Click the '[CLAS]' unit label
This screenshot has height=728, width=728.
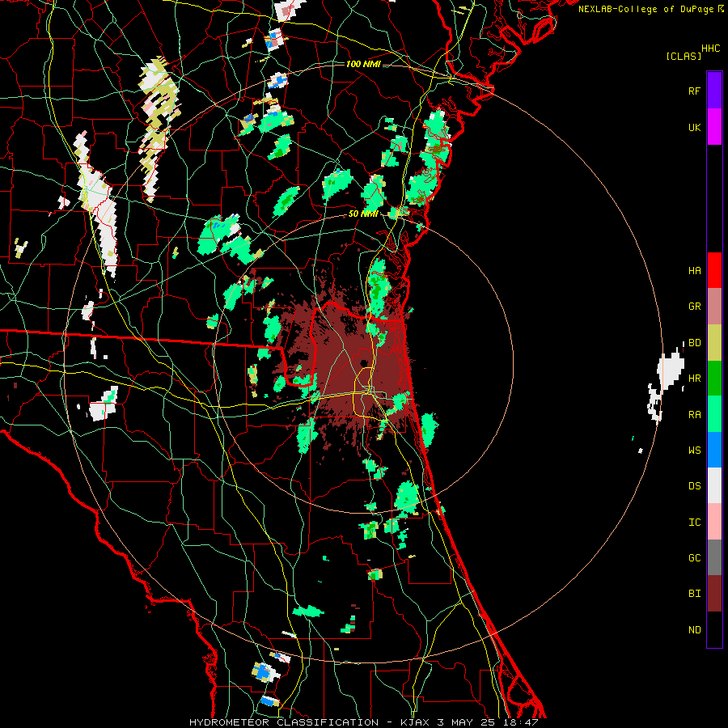pos(684,56)
